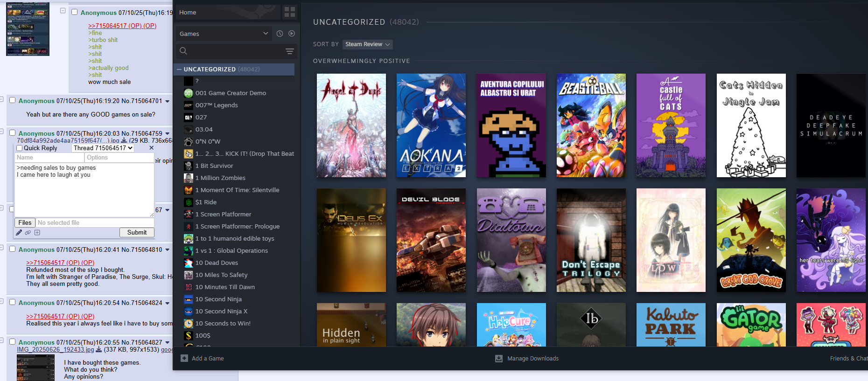The height and width of the screenshot is (381, 868).
Task: Go to the Steam library Home
Action: click(x=228, y=12)
